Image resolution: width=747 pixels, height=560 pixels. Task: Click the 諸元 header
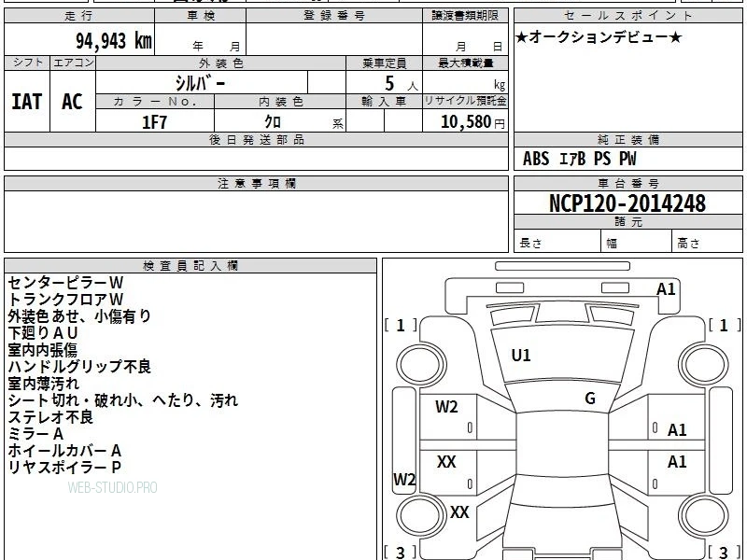(x=627, y=221)
